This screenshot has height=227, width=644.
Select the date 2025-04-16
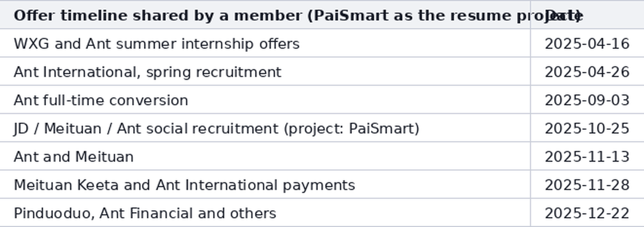point(587,44)
